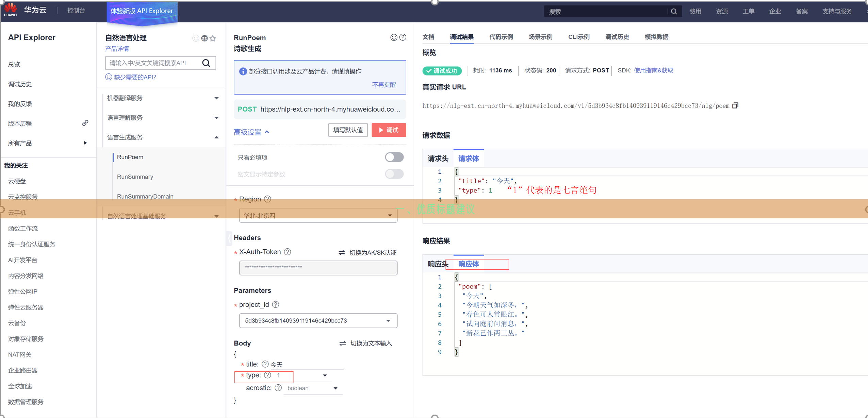Click 填写默认值 button
This screenshot has width=868, height=418.
click(x=348, y=130)
